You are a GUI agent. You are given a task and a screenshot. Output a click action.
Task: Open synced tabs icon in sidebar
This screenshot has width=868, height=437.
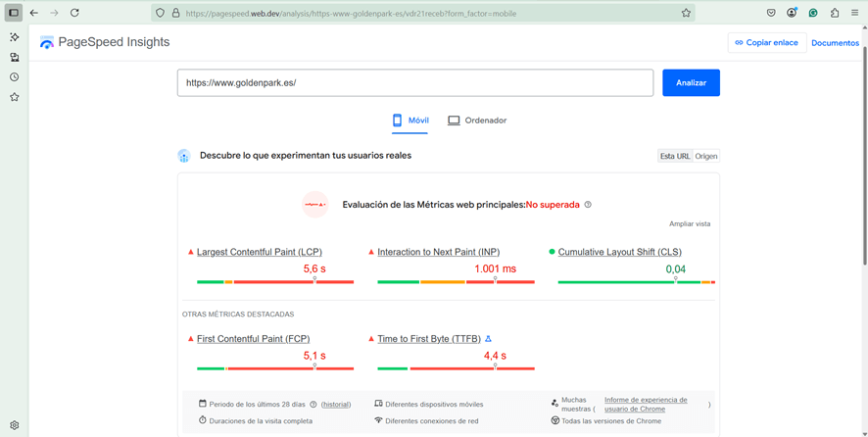(15, 57)
